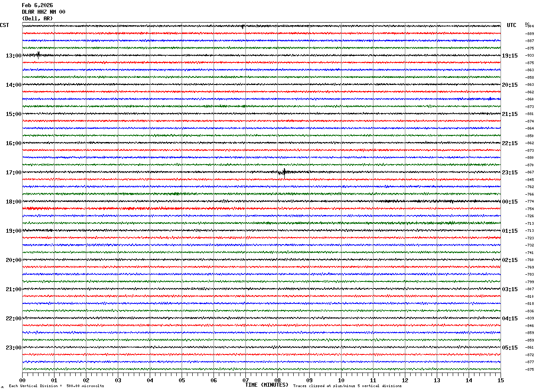536x392 pixels.
Task: Click the 16:00 CST row label
Action: tap(13, 143)
